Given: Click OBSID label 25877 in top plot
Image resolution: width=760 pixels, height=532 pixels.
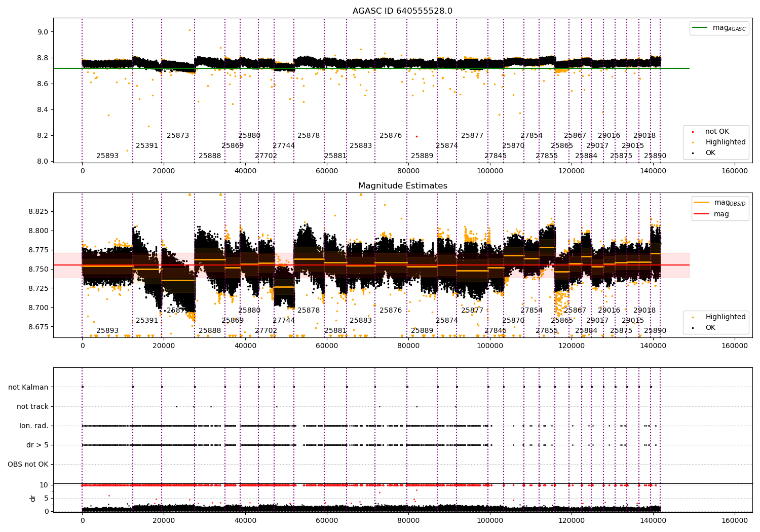Looking at the screenshot, I should 472,136.
